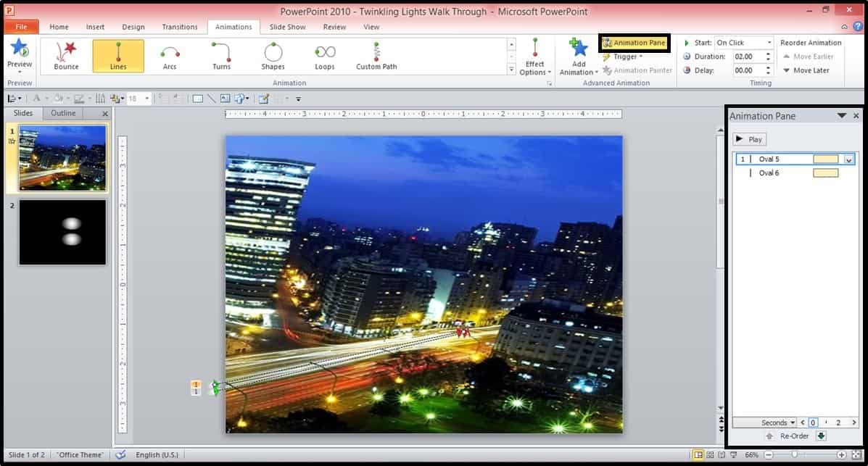Switch to the Insert ribbon tab
868x466 pixels.
95,27
